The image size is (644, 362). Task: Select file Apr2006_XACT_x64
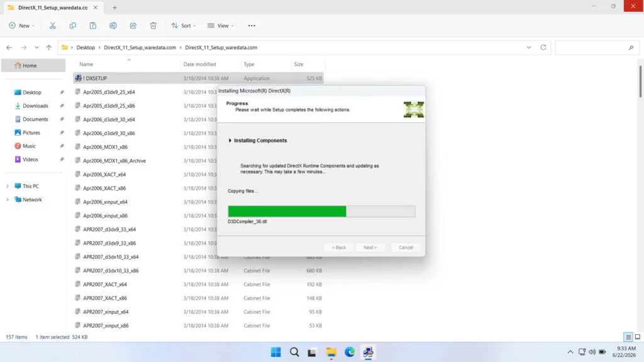coord(104,175)
